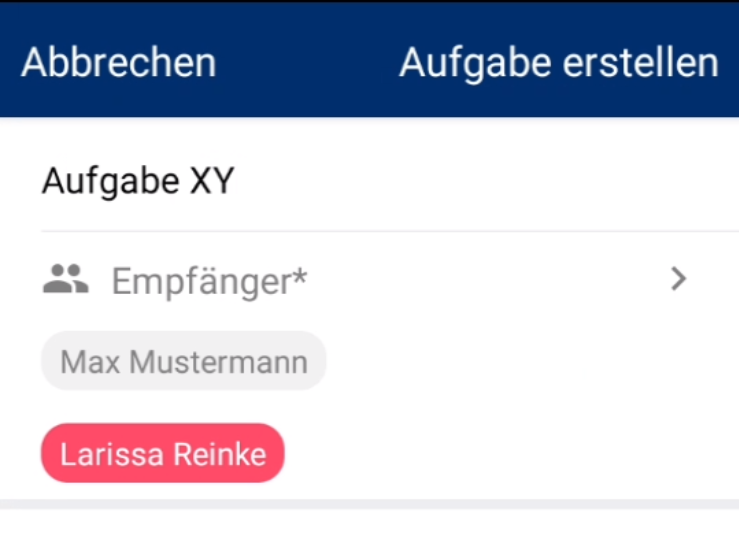Click the Empfänger* label text
The width and height of the screenshot is (739, 541).
[x=209, y=282]
